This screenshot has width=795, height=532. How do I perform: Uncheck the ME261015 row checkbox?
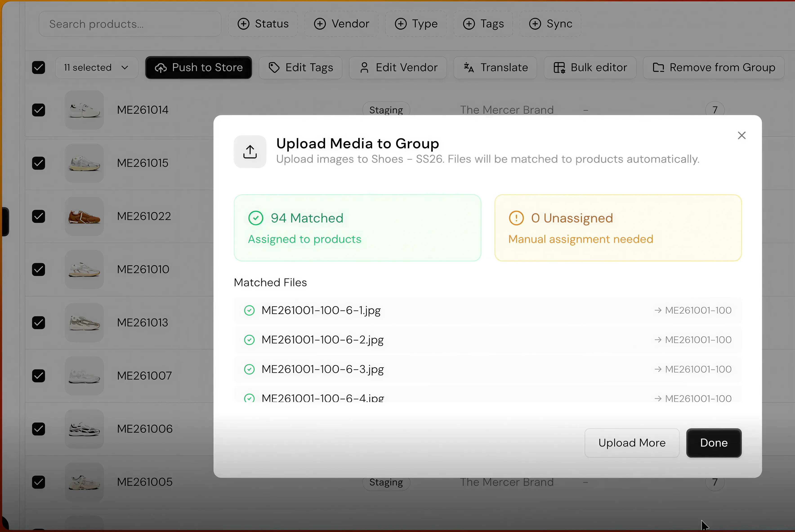(x=38, y=163)
